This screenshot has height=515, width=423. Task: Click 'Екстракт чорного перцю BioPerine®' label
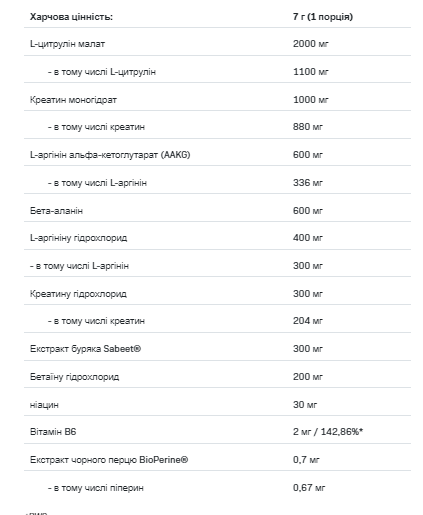pyautogui.click(x=109, y=460)
